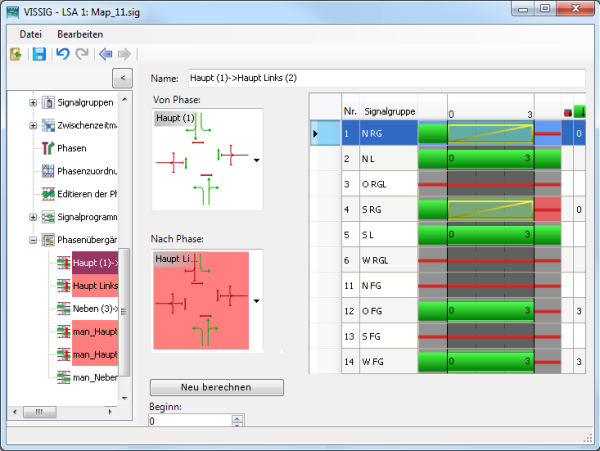Click the Save floppy disk icon
Image resolution: width=600 pixels, height=451 pixels.
[39, 53]
